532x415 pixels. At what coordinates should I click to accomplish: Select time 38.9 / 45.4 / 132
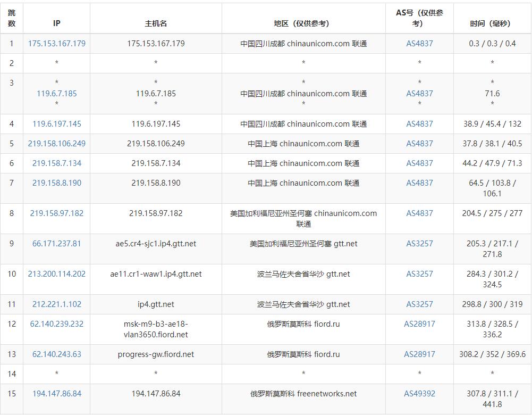tap(492, 123)
